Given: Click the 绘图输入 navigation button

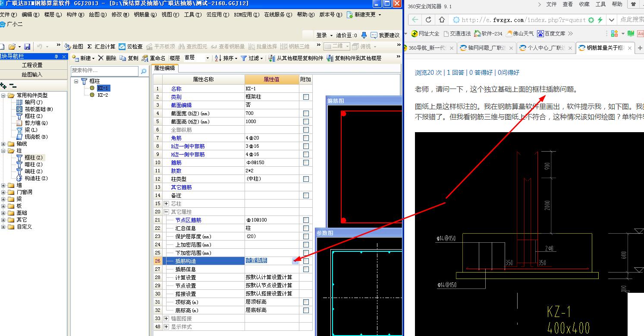Looking at the screenshot, I should (x=32, y=75).
